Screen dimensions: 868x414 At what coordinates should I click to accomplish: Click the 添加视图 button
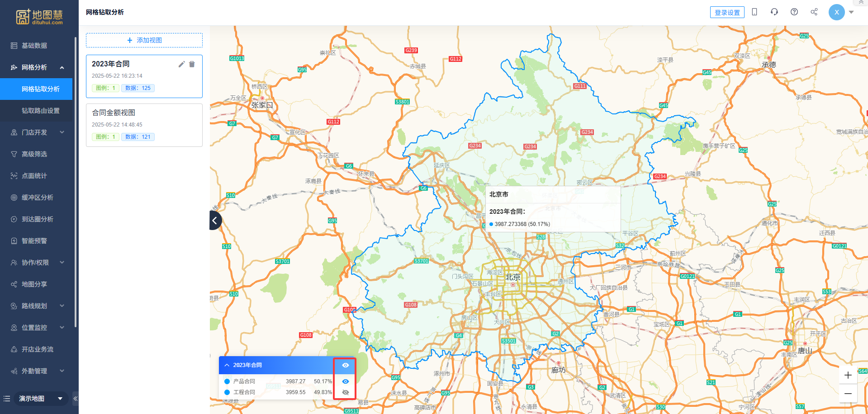tap(144, 40)
